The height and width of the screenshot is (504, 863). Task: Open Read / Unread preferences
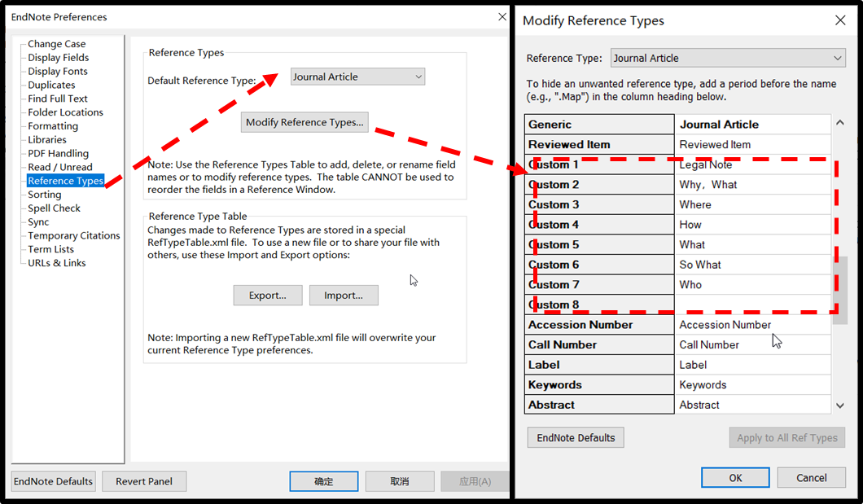pyautogui.click(x=60, y=167)
